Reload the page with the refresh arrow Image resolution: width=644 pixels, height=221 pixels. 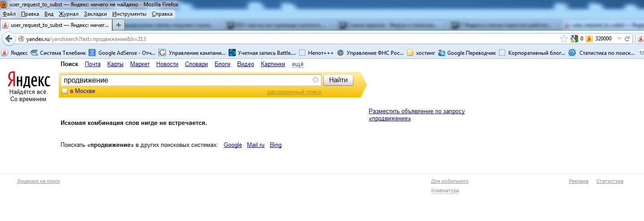point(627,39)
